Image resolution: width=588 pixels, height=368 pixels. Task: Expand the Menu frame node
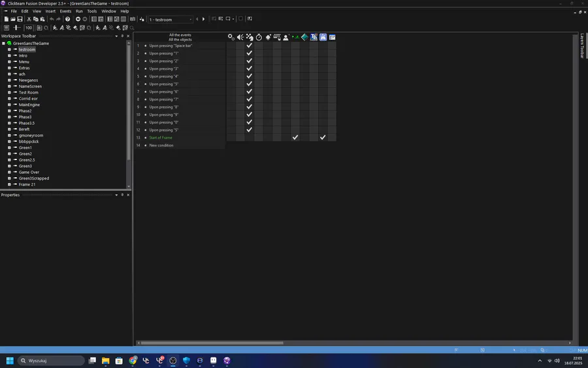tap(9, 62)
